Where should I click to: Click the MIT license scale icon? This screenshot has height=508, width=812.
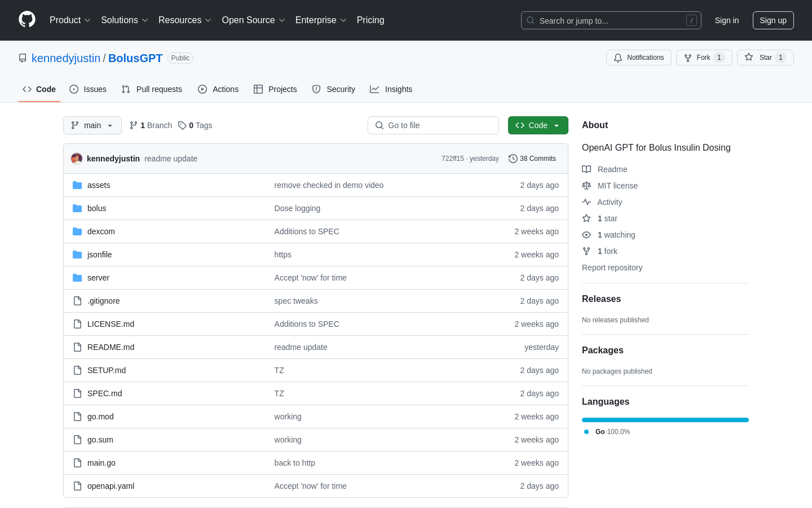point(586,186)
